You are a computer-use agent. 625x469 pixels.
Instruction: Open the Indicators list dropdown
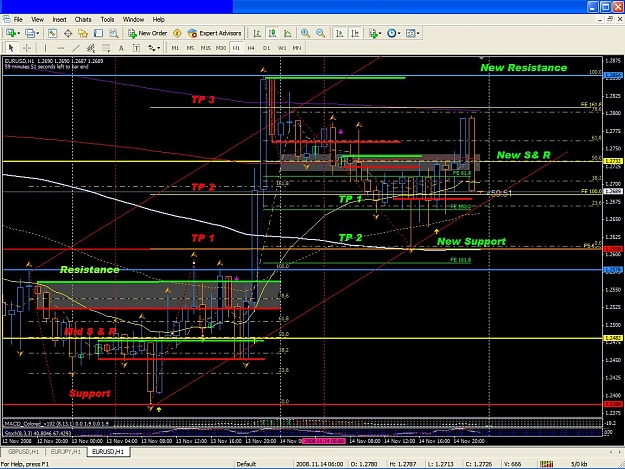click(x=375, y=33)
